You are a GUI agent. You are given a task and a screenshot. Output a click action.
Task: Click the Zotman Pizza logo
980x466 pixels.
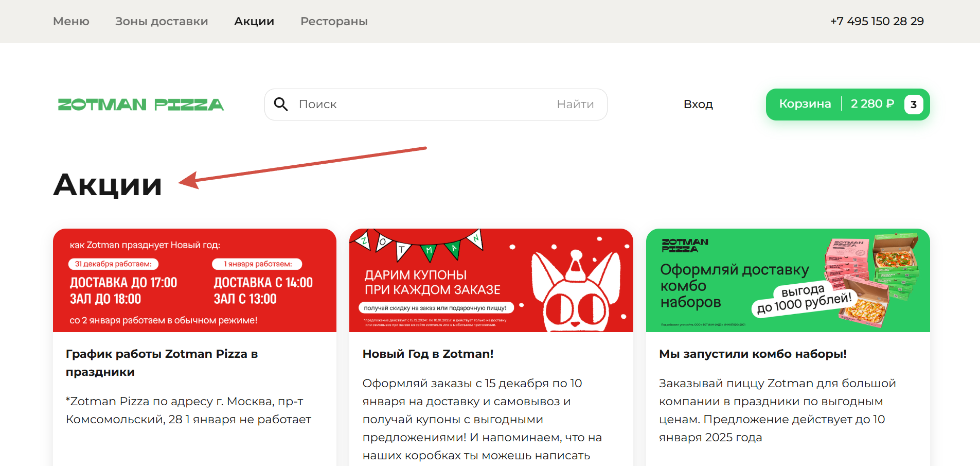point(141,105)
